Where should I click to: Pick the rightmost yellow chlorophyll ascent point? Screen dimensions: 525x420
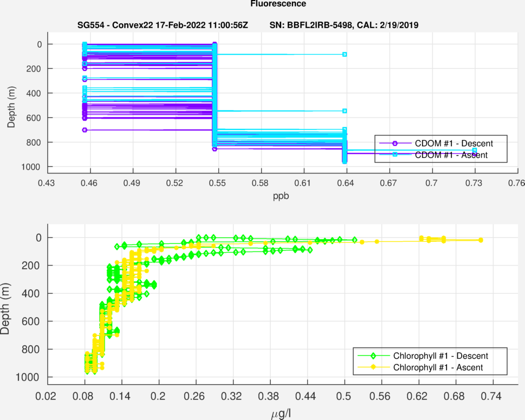(x=481, y=240)
